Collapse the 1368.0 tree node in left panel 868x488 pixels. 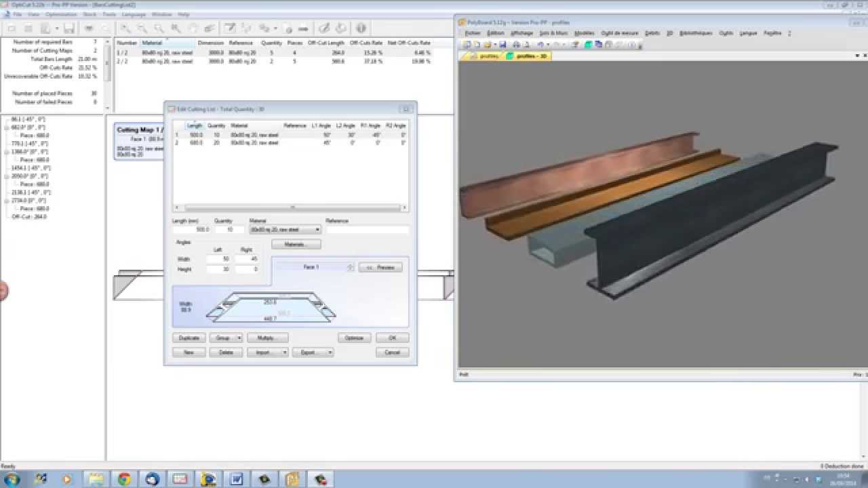point(6,152)
